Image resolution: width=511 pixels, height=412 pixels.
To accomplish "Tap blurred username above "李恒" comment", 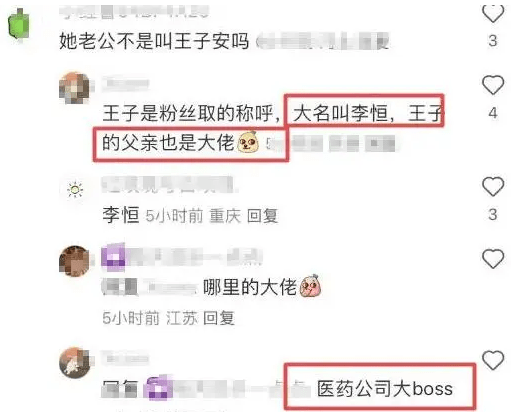I will click(x=168, y=185).
